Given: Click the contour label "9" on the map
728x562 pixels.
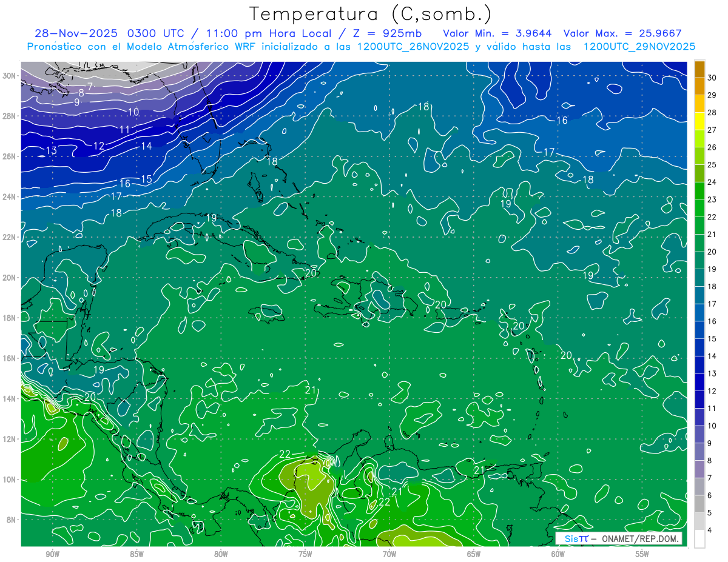Looking at the screenshot, I should click(77, 102).
